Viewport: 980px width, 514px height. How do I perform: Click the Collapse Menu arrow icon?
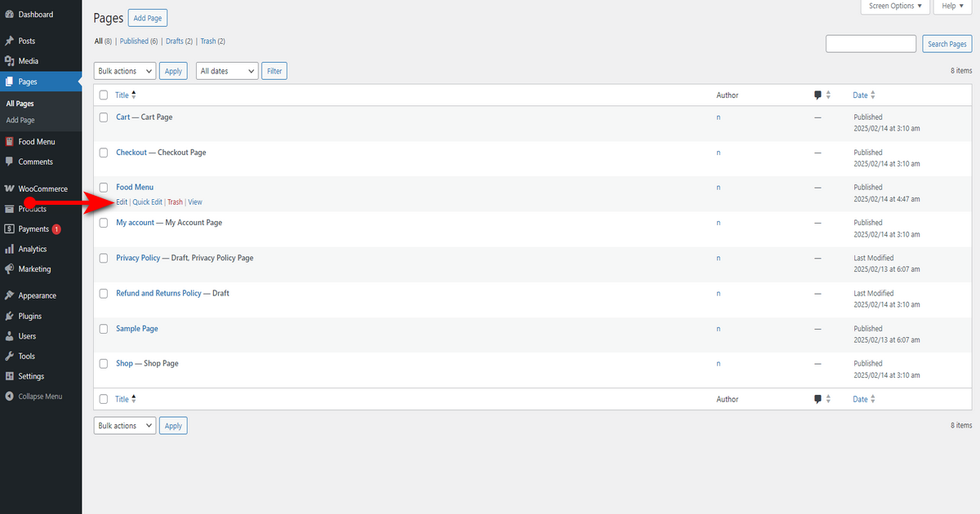coord(9,397)
